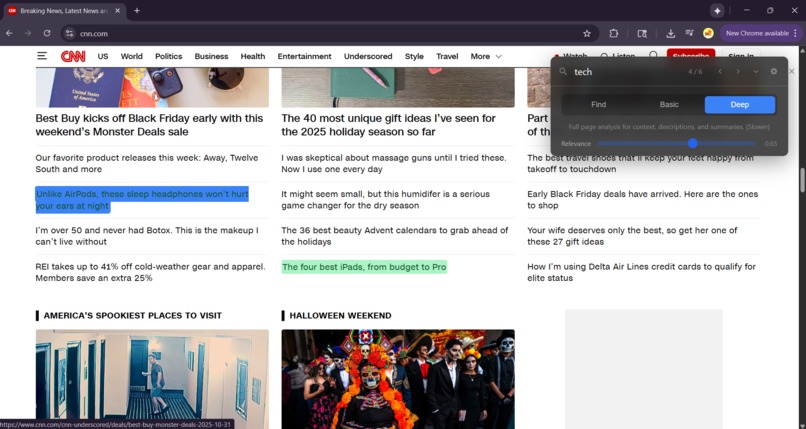Open REI 41% off cold-weather gear link
The image size is (806, 429).
[151, 272]
